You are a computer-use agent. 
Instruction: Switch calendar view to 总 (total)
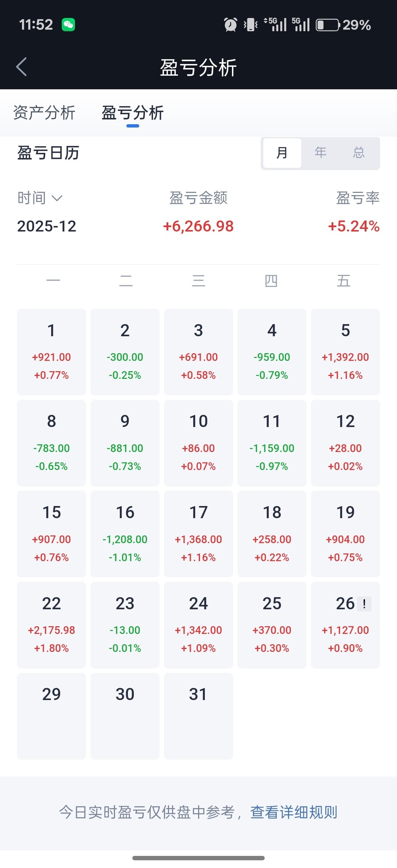coord(359,153)
